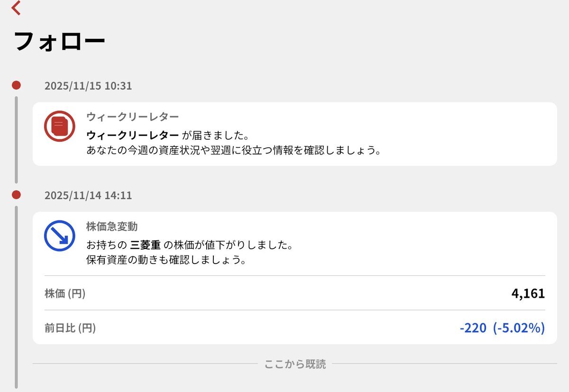This screenshot has height=392, width=569.
Task: Click the 2025/11/14 14:11 timestamp
Action: [88, 195]
